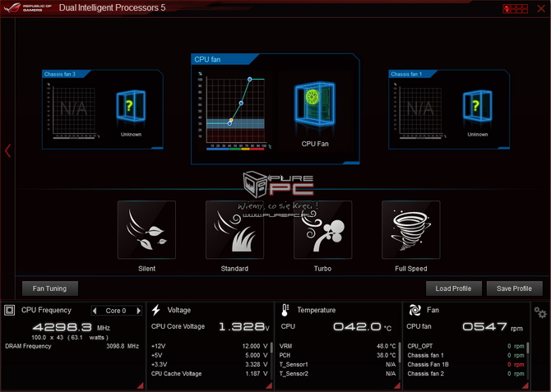This screenshot has width=551, height=392.
Task: Open monitor settings gear icon
Action: (540, 312)
